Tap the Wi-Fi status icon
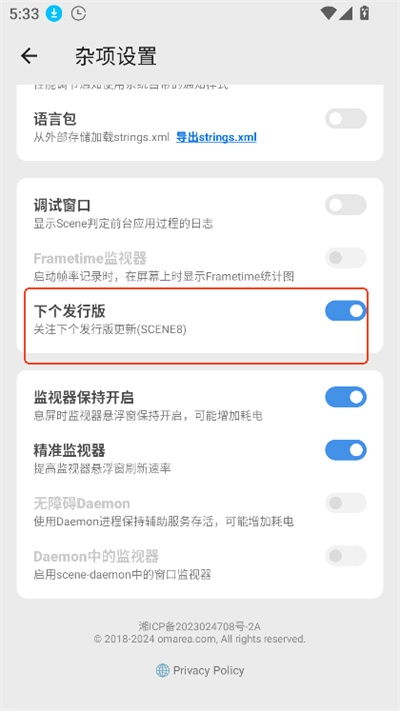 coord(328,13)
